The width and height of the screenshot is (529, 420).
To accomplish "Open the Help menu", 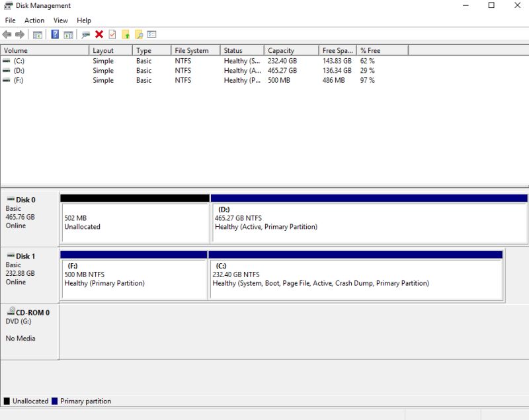I will 84,20.
